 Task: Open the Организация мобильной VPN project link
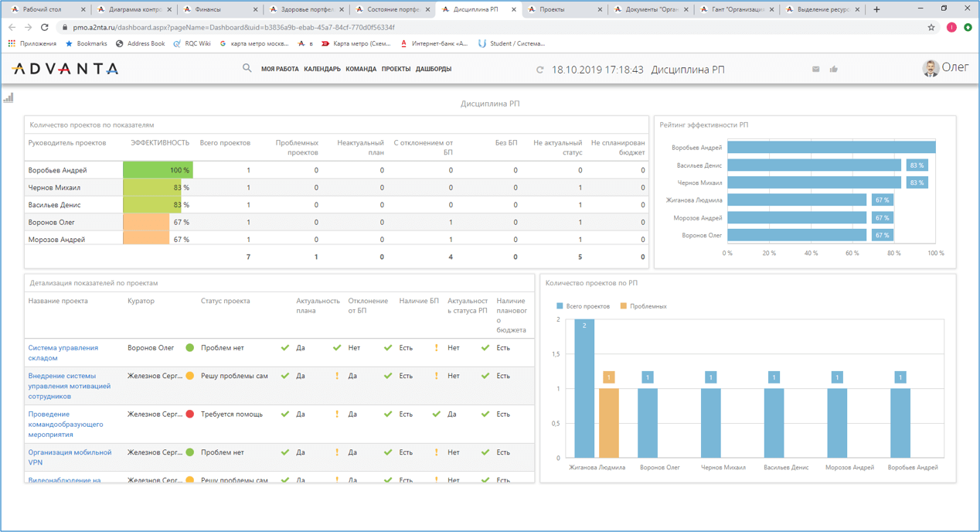point(70,457)
